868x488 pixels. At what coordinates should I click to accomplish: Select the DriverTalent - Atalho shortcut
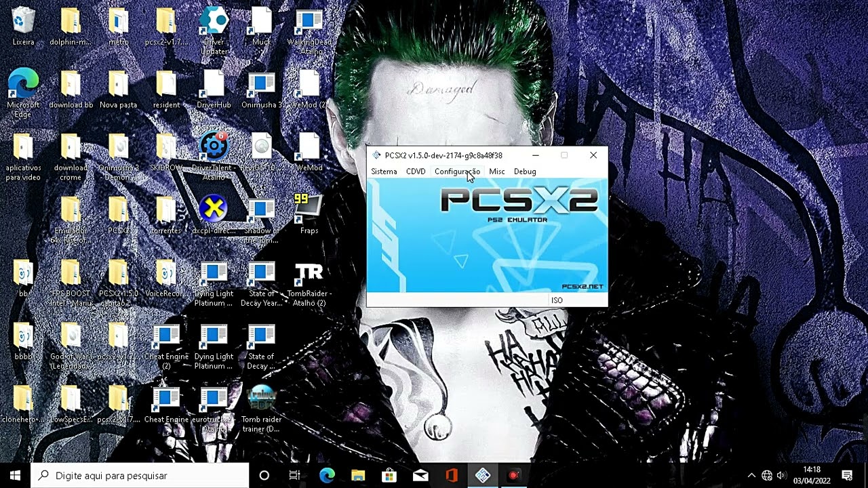(x=214, y=157)
